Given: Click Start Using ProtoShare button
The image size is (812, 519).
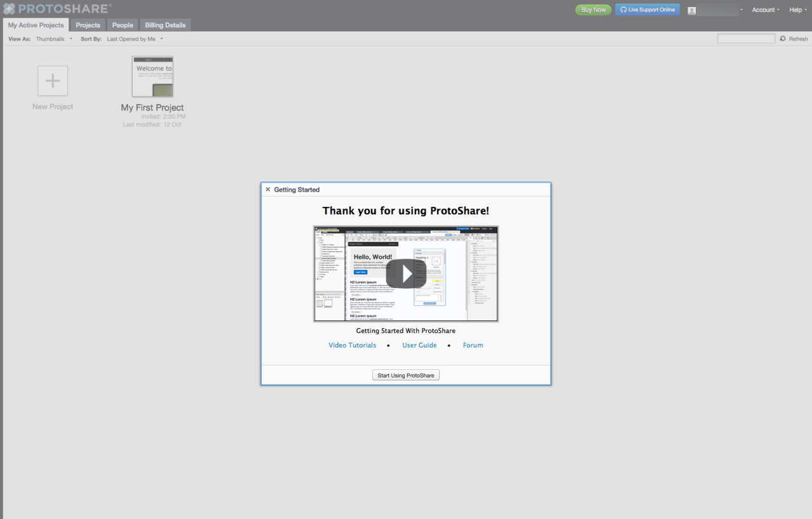Looking at the screenshot, I should pos(405,376).
